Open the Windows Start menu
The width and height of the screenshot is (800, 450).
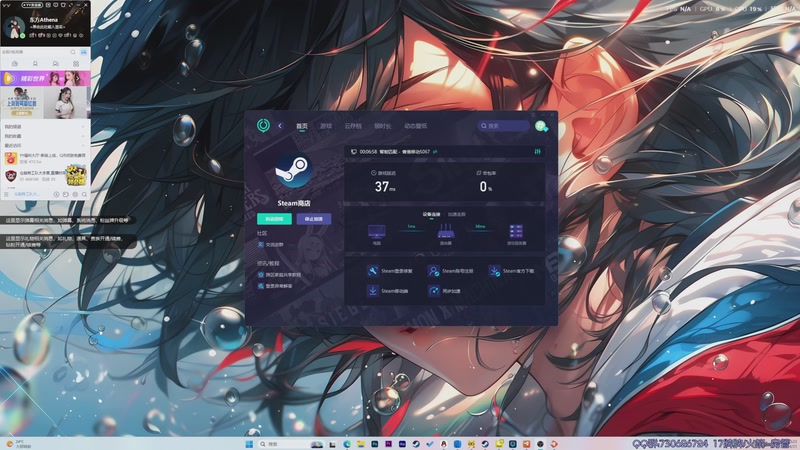pyautogui.click(x=249, y=444)
